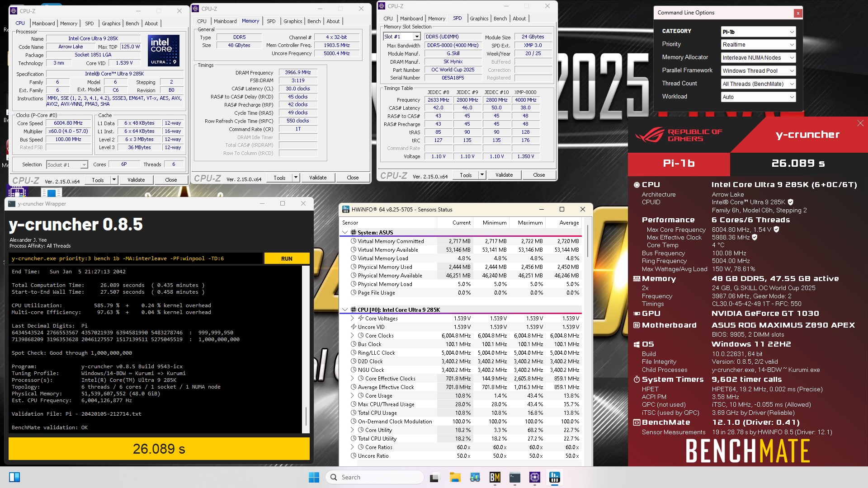Click the verified shield next to CPUID value
This screenshot has height=488, width=868.
coord(790,202)
